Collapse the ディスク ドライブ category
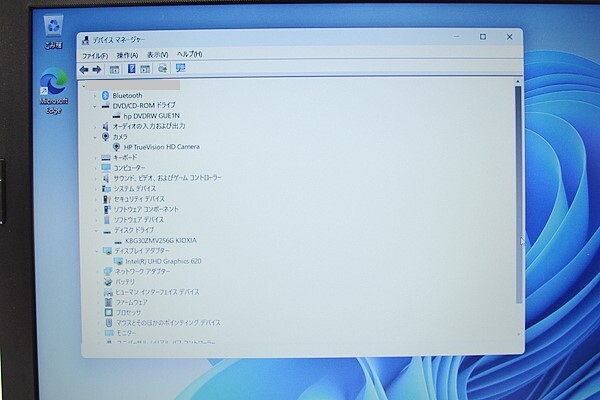Image resolution: width=600 pixels, height=400 pixels. pos(96,230)
